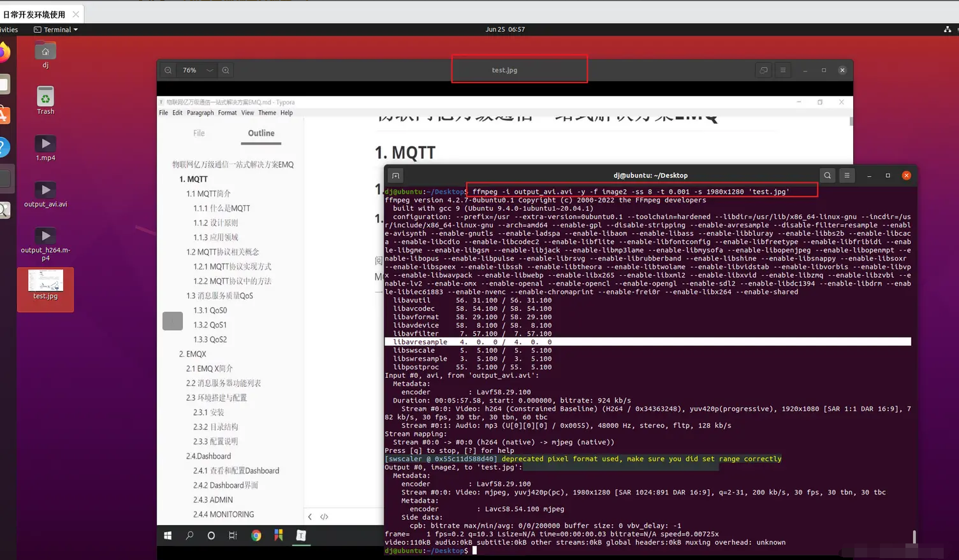Open Typora's Edit menu
Screen dimensions: 959x560
point(177,113)
